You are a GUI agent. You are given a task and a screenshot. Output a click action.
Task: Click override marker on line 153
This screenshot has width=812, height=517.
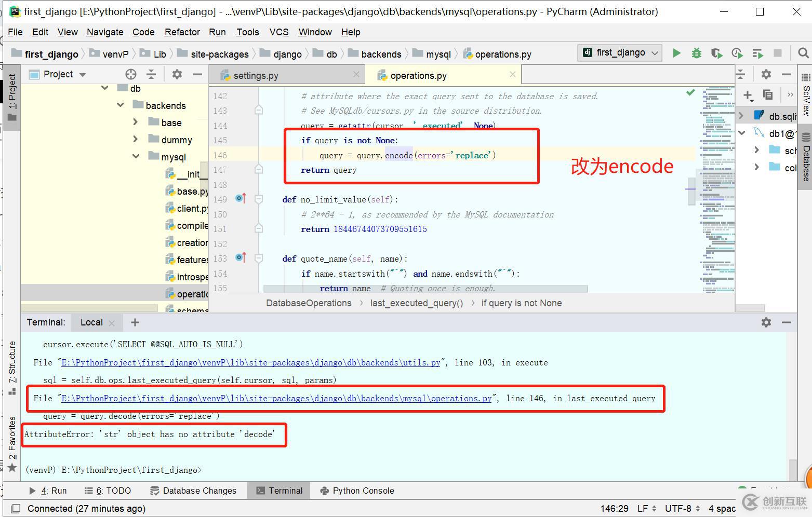click(x=241, y=257)
